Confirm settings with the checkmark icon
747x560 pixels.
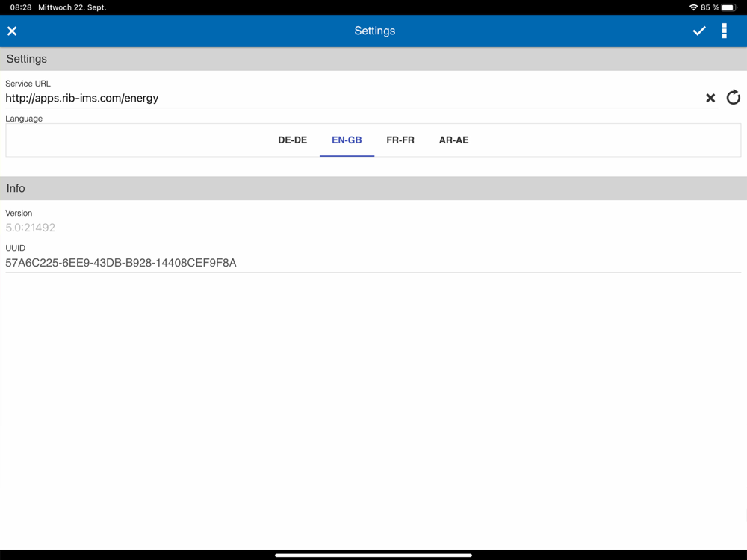point(699,31)
